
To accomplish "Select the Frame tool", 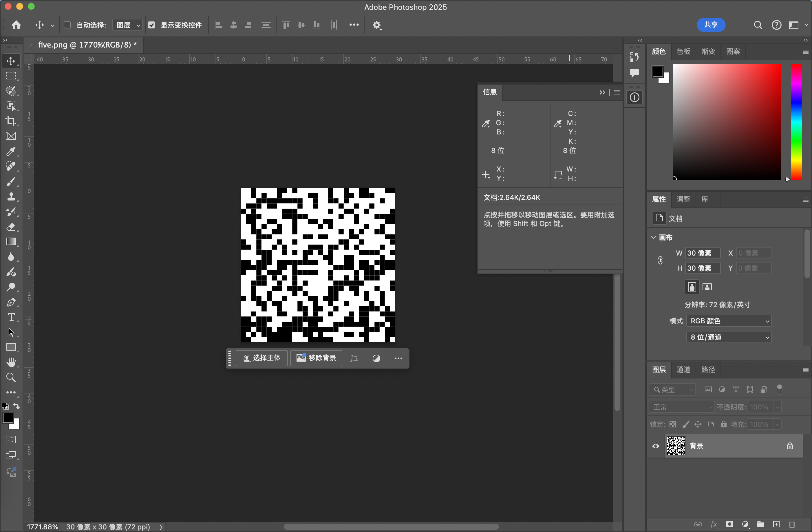I will [x=11, y=136].
